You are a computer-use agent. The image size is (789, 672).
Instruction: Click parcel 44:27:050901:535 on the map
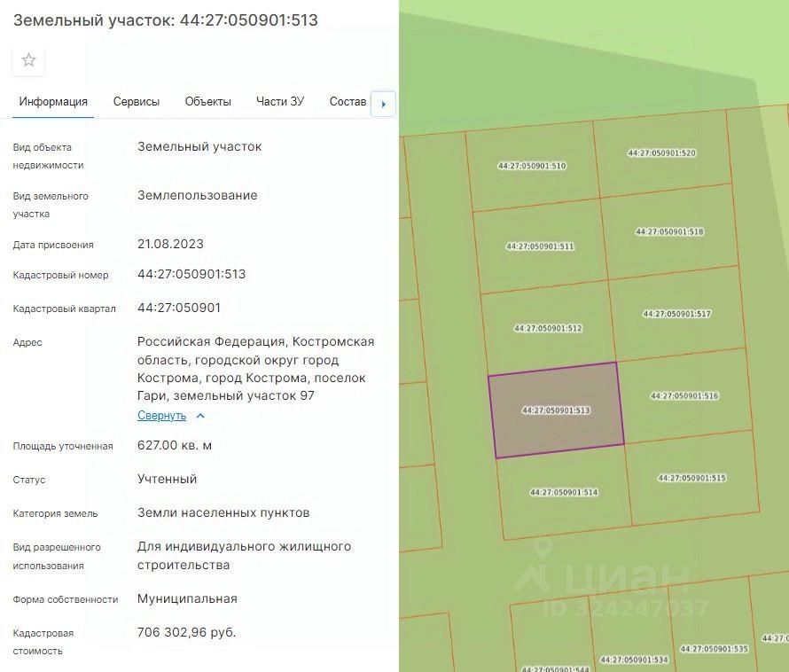pos(714,649)
